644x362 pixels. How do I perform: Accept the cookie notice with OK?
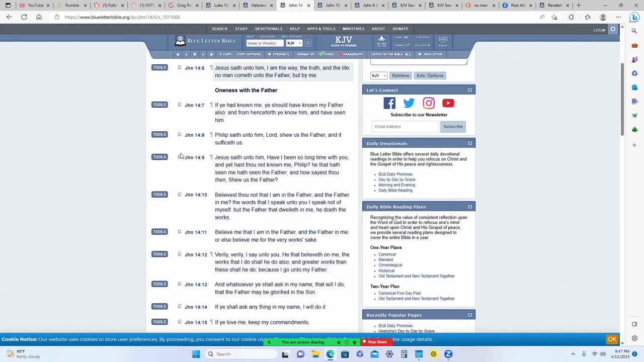tap(612, 339)
